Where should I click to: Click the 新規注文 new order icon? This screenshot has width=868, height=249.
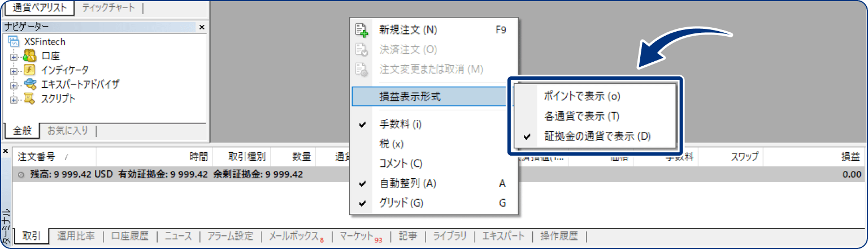click(x=361, y=31)
